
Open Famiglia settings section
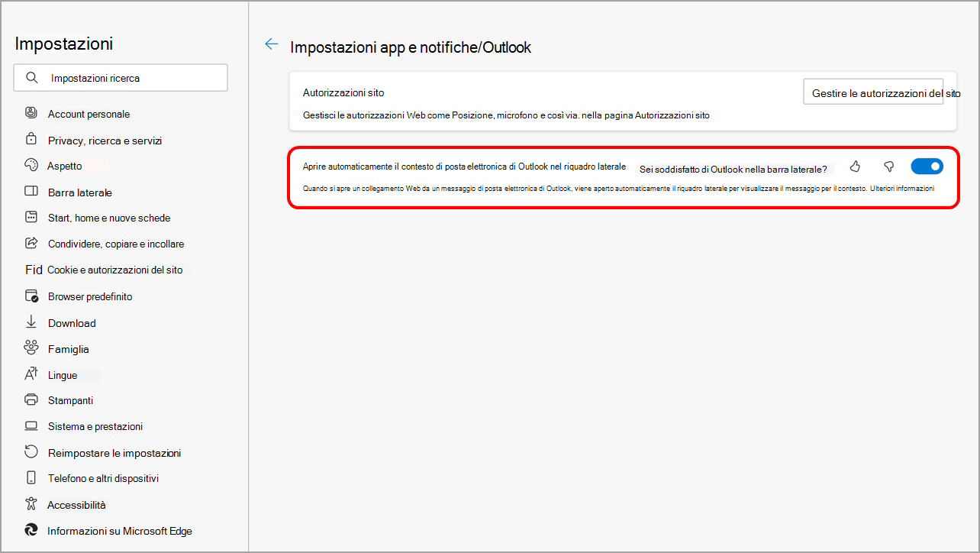tap(69, 349)
